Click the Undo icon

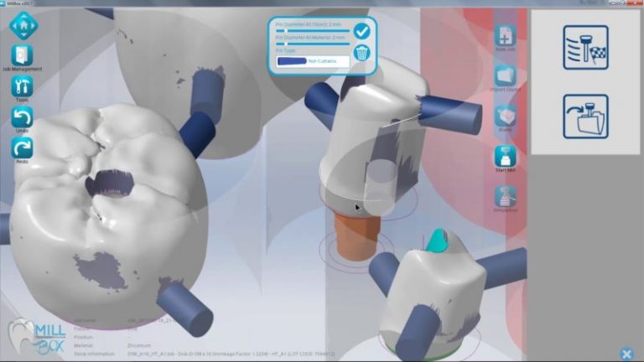point(23,117)
